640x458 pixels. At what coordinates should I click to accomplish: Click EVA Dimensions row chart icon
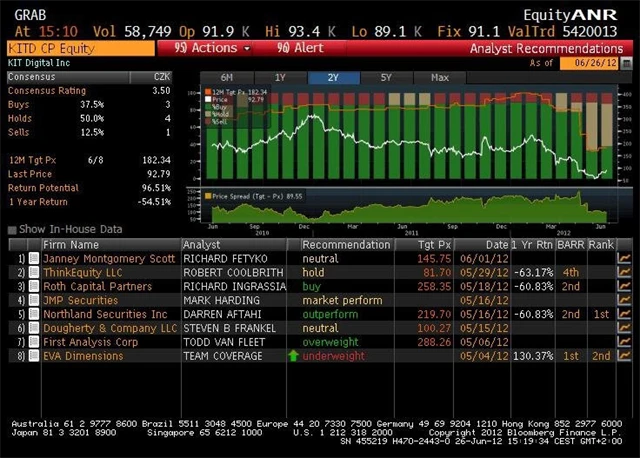coord(625,356)
